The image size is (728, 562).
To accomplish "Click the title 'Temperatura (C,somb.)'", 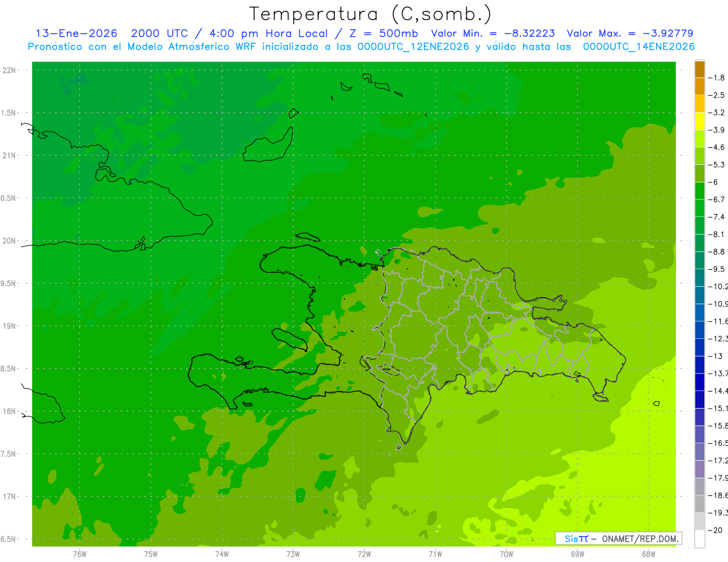I will point(371,14).
